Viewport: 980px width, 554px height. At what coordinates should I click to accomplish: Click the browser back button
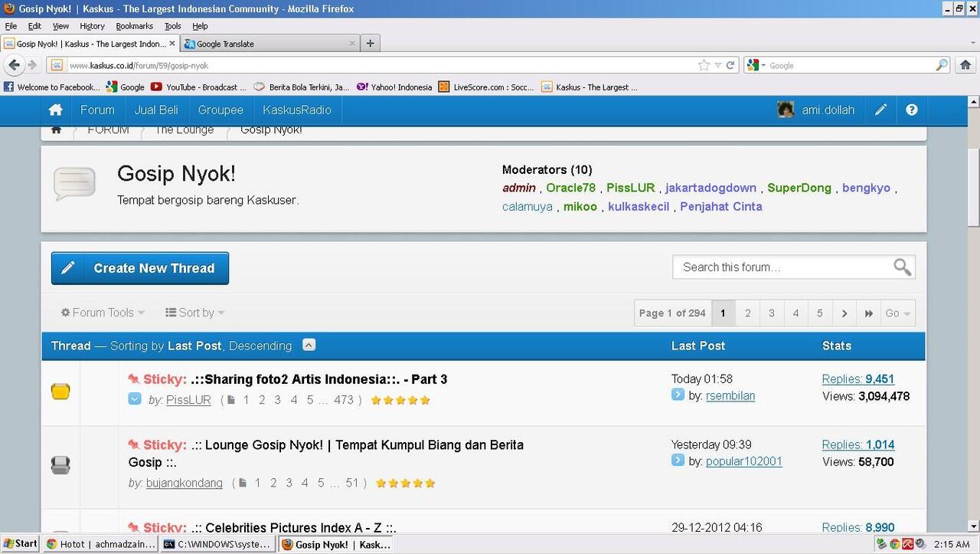pos(14,65)
